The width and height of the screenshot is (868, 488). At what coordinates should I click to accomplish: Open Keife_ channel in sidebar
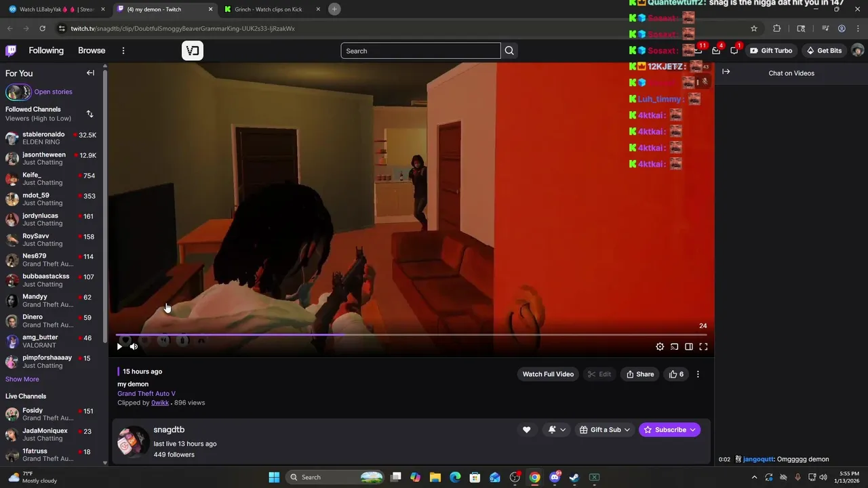[52, 179]
